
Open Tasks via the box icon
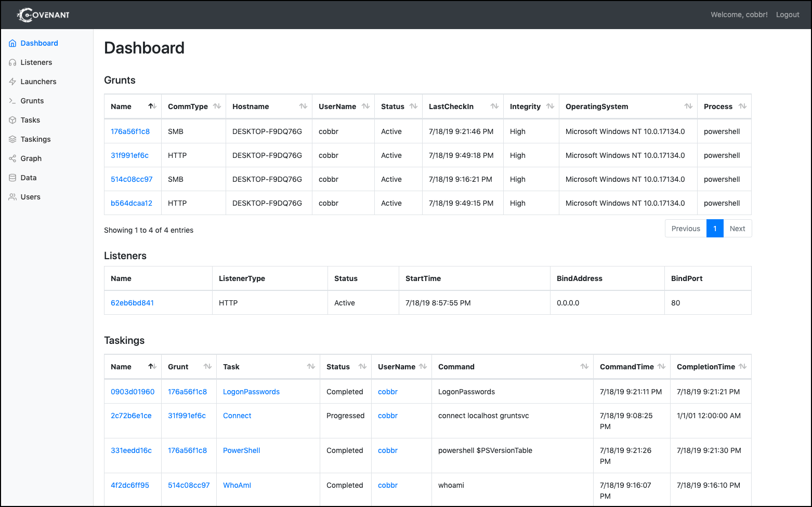click(12, 120)
